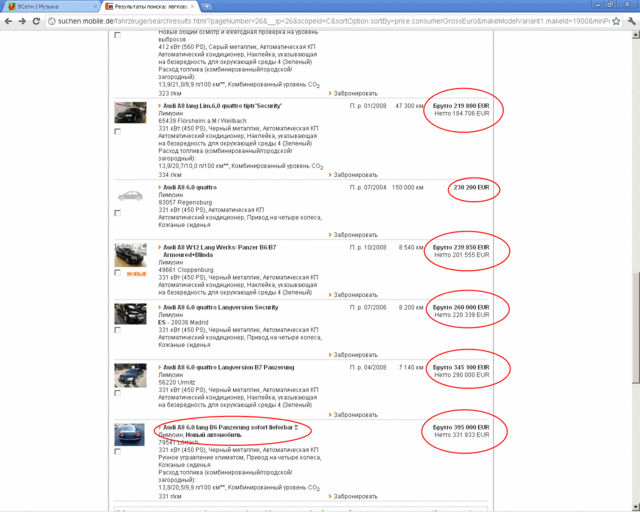
Task: Click the scrollbar down arrow
Action: (x=636, y=507)
